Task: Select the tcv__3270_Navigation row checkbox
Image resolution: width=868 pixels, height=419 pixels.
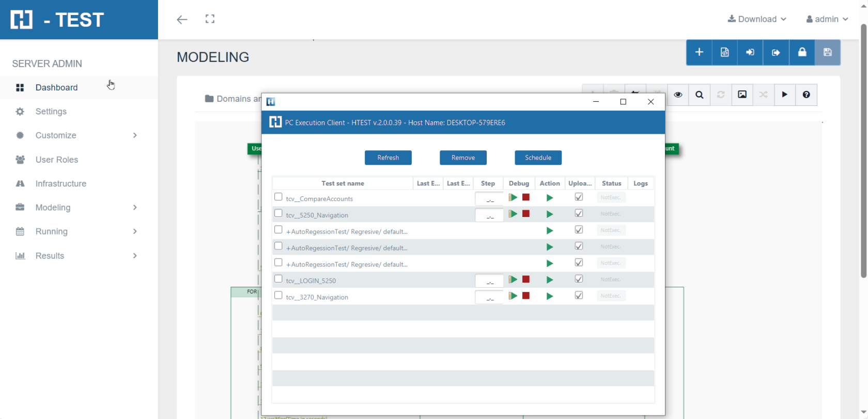Action: pos(278,296)
